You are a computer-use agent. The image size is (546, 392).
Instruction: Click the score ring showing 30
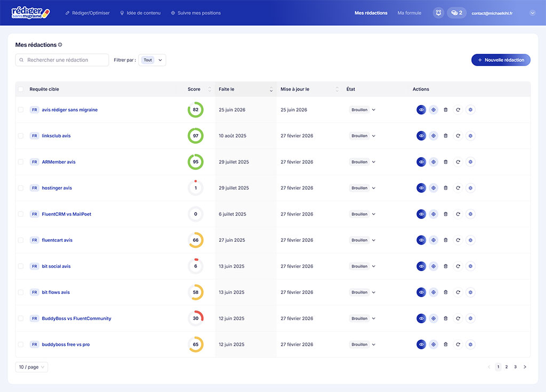196,318
